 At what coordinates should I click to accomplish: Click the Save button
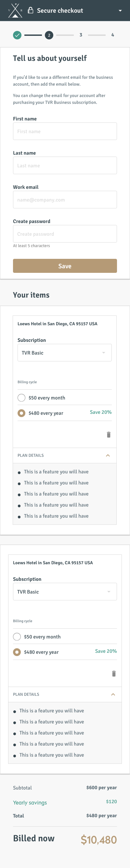[65, 266]
